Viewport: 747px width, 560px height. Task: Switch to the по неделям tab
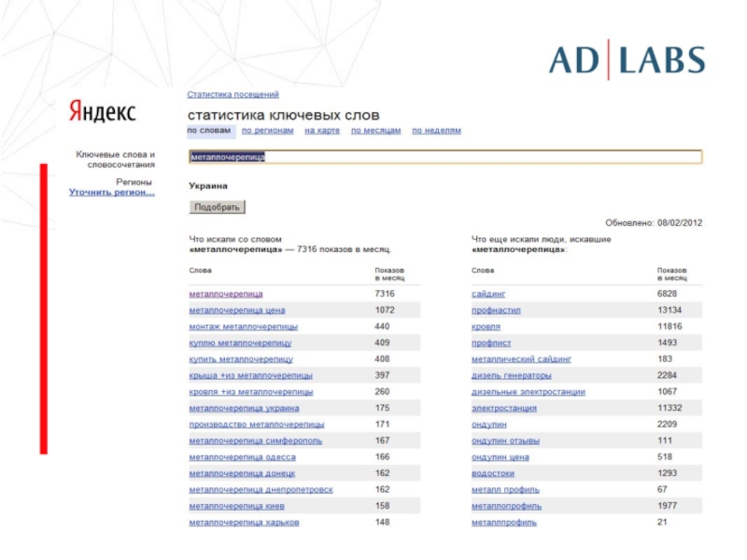436,131
